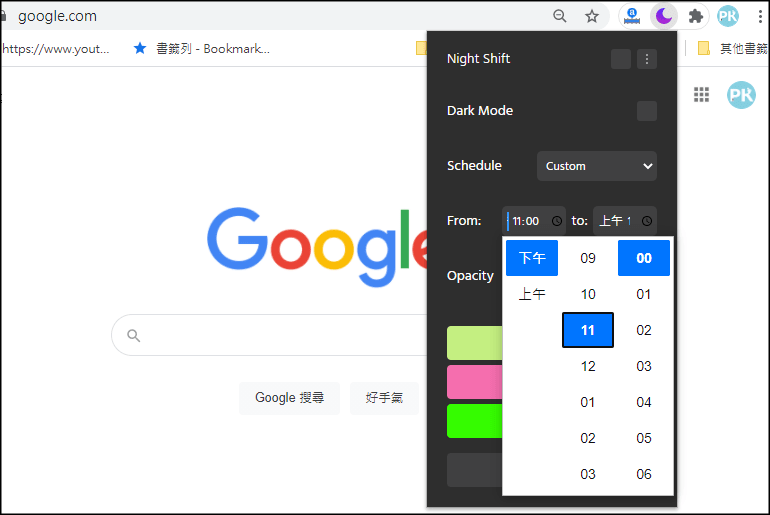
Task: Click the clock icon in the From time field
Action: 556,221
